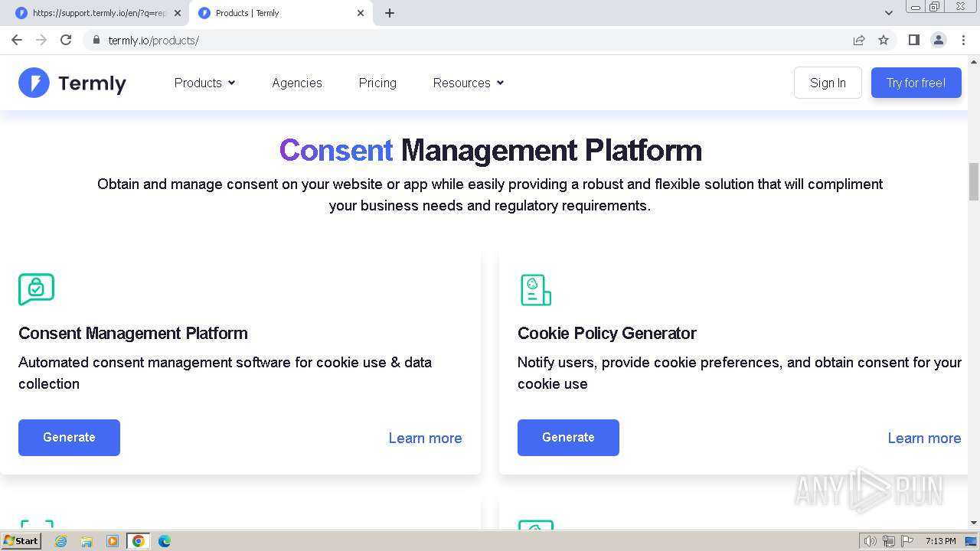Click Generate under Cookie Policy Generator
Screen dimensions: 980x551
(x=568, y=438)
